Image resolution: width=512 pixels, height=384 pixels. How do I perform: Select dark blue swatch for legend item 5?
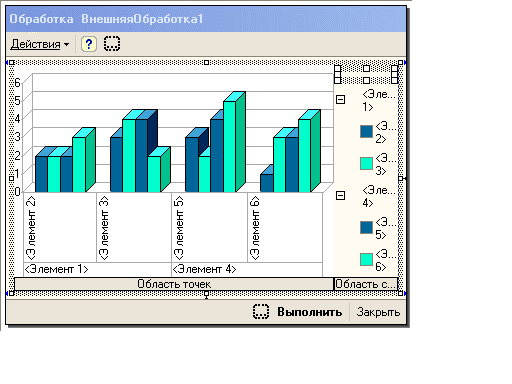(366, 228)
